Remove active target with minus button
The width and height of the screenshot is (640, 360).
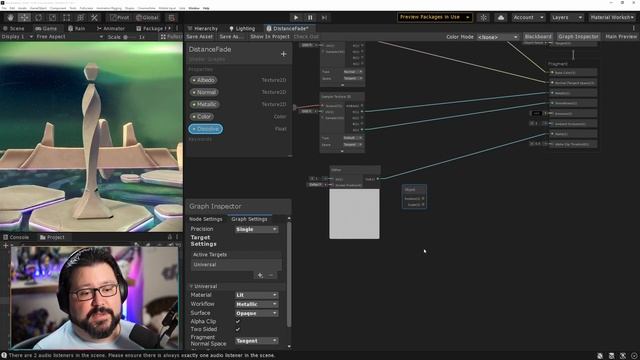click(x=271, y=276)
